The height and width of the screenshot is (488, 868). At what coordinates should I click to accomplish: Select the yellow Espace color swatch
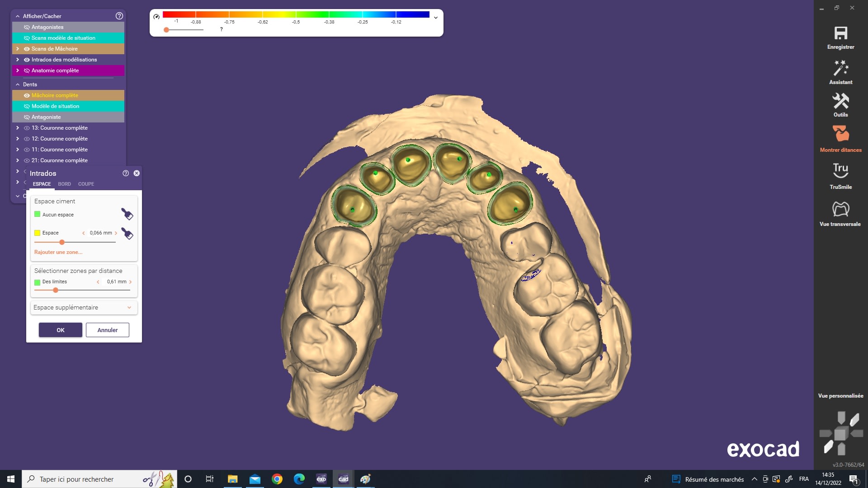(x=37, y=233)
